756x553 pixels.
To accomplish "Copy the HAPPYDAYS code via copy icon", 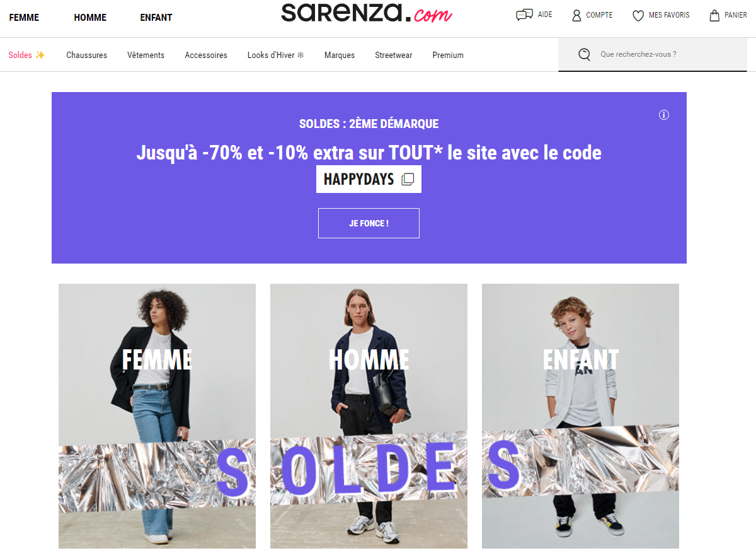I will point(408,179).
